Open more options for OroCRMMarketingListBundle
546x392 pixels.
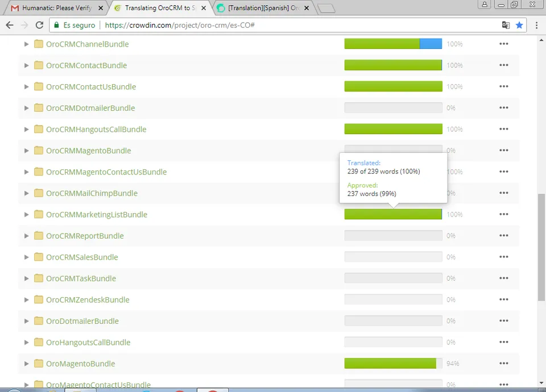click(503, 214)
